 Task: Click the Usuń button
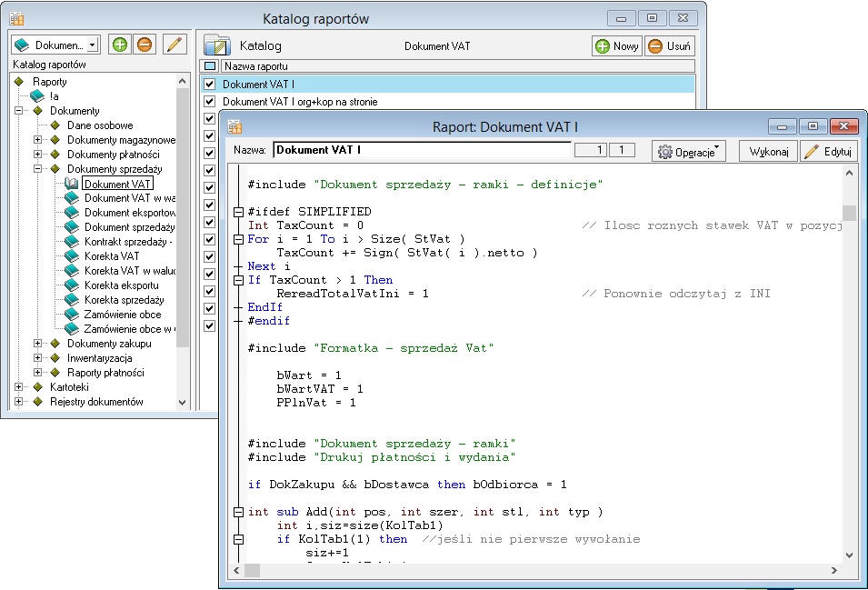(670, 46)
